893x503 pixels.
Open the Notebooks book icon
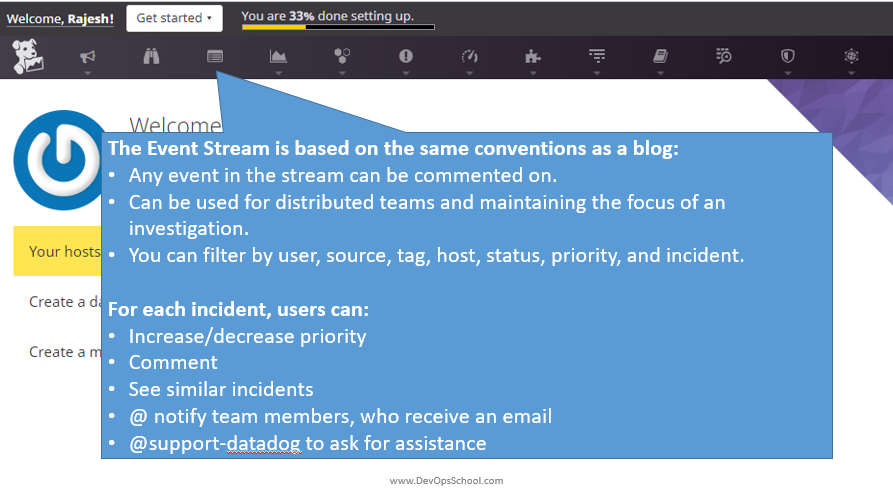point(660,57)
